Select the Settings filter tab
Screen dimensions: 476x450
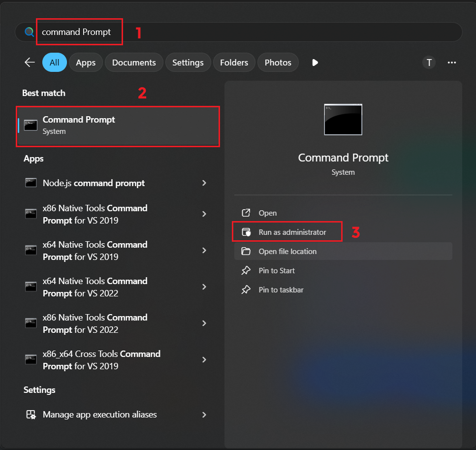coord(188,63)
